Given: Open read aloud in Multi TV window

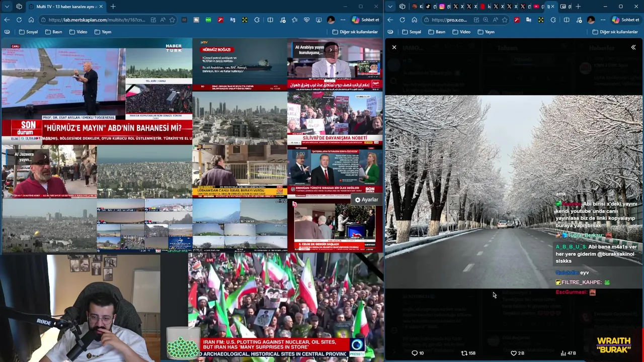Looking at the screenshot, I should click(163, 20).
